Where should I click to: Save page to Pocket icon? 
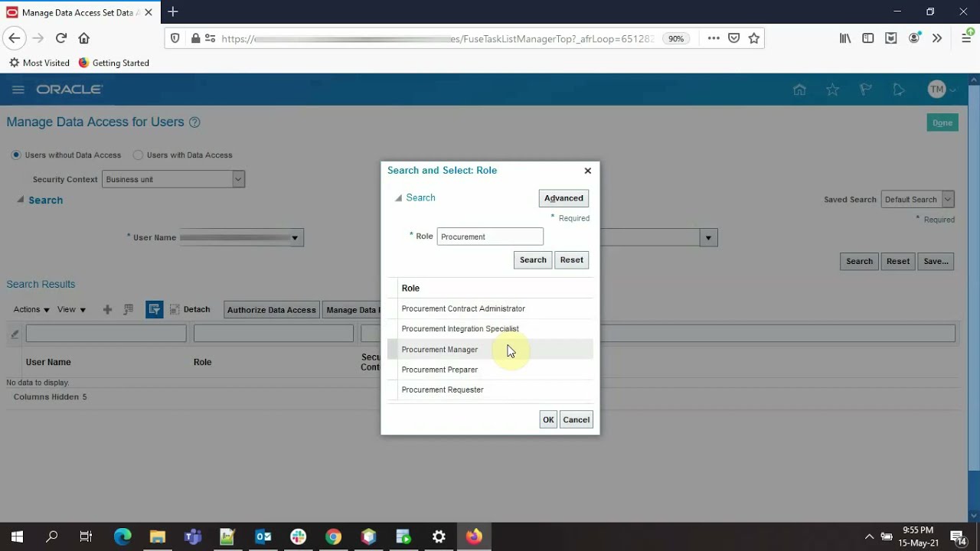(733, 38)
